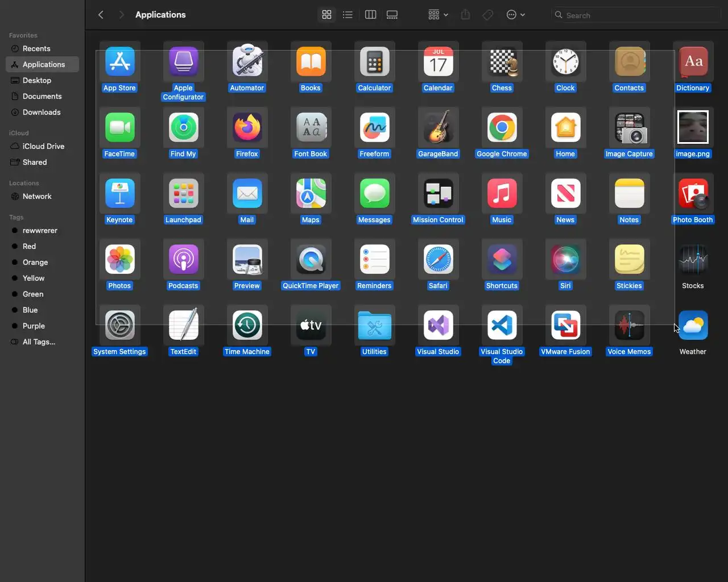Click the Photo Booth app icon
Screen dimensions: 728x582
point(693,193)
